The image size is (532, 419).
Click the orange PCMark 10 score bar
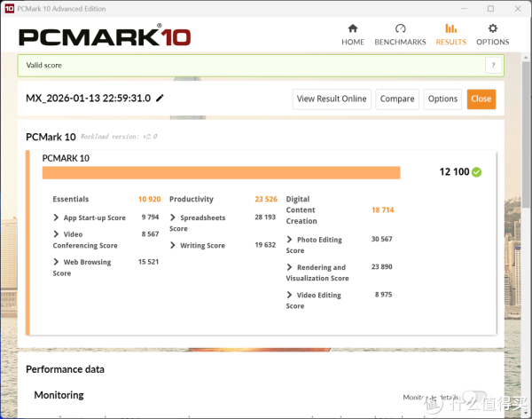pyautogui.click(x=222, y=172)
